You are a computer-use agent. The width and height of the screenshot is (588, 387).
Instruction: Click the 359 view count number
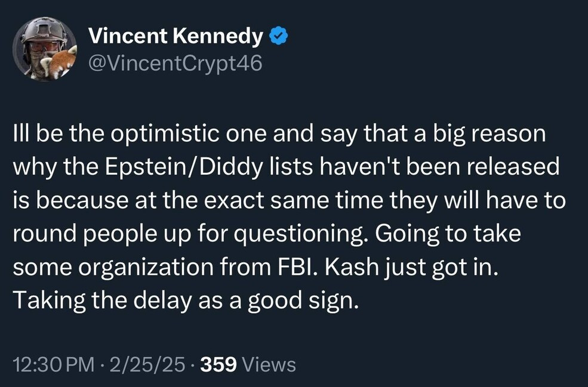tap(220, 364)
